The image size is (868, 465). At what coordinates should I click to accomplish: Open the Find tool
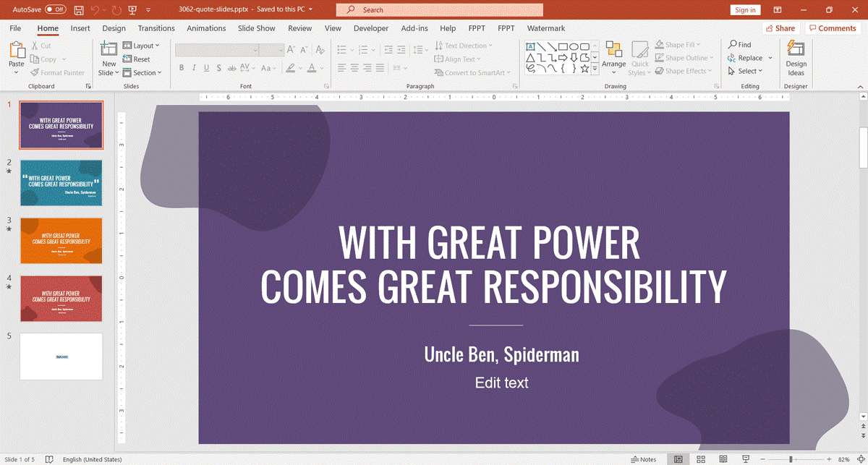(x=739, y=44)
